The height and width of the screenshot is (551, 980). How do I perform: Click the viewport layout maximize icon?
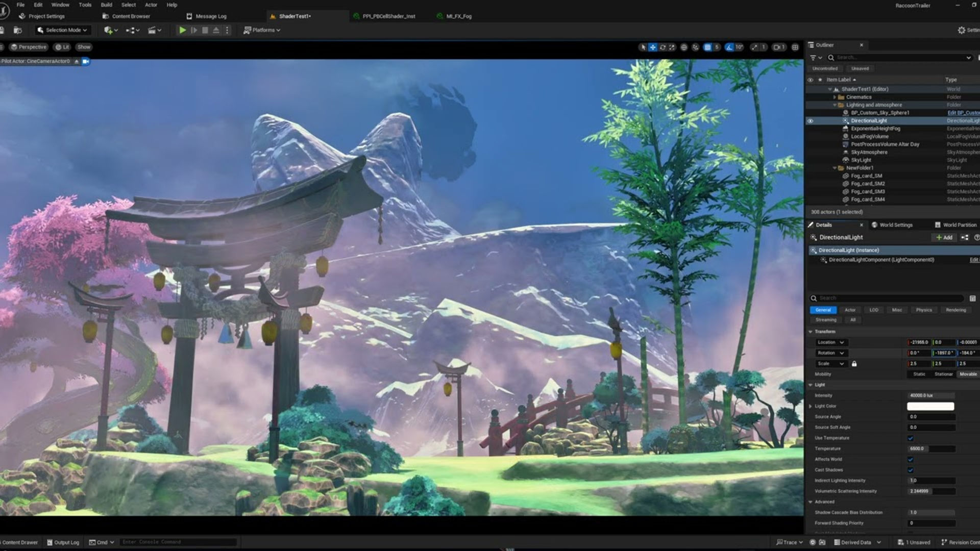point(795,47)
